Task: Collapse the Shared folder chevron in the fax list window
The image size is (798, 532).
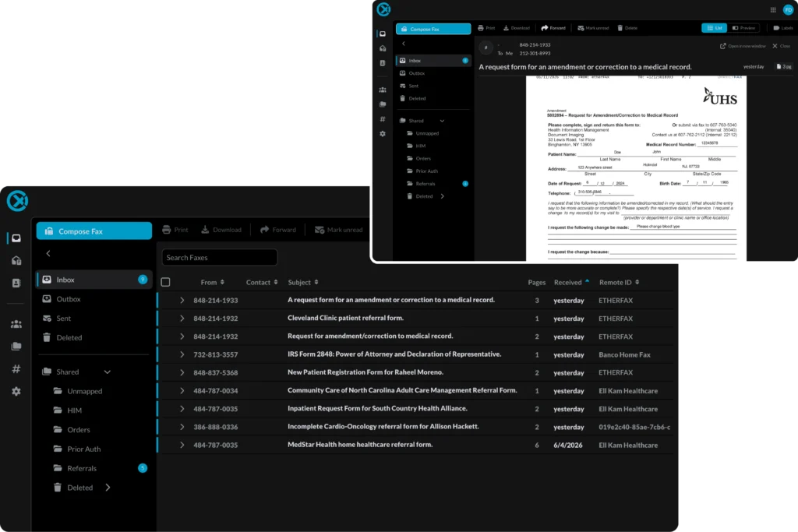Action: coord(108,372)
